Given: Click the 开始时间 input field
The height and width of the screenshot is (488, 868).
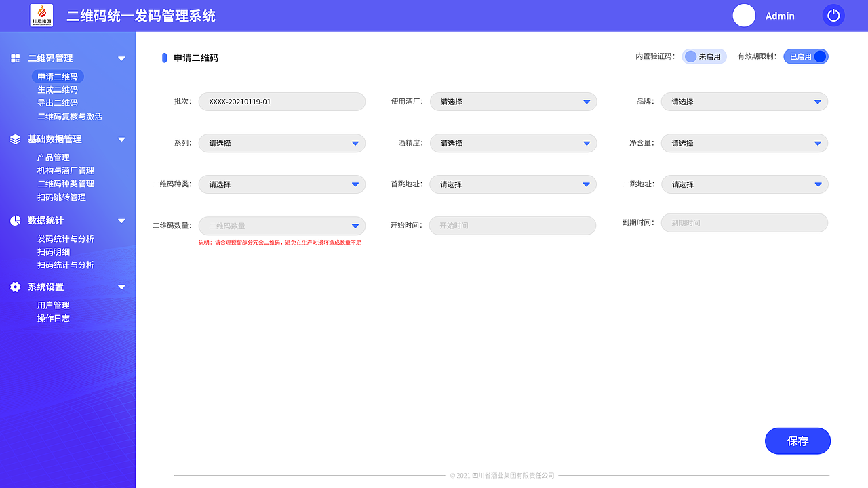Looking at the screenshot, I should pyautogui.click(x=513, y=225).
